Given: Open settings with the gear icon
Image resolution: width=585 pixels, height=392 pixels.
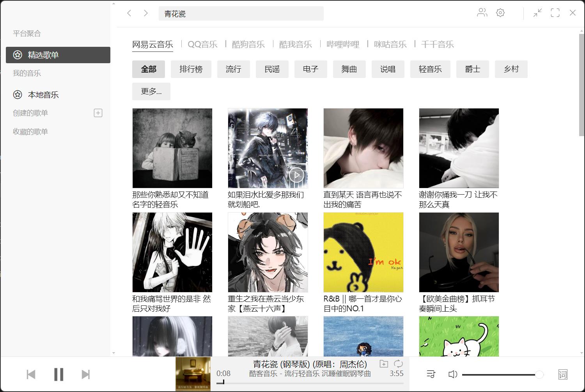Looking at the screenshot, I should point(500,13).
